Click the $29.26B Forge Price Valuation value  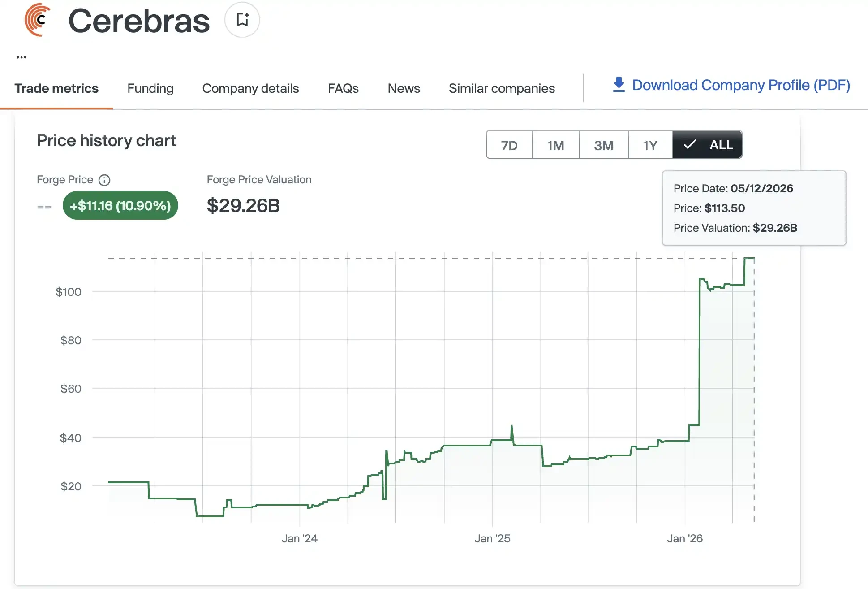pos(243,205)
